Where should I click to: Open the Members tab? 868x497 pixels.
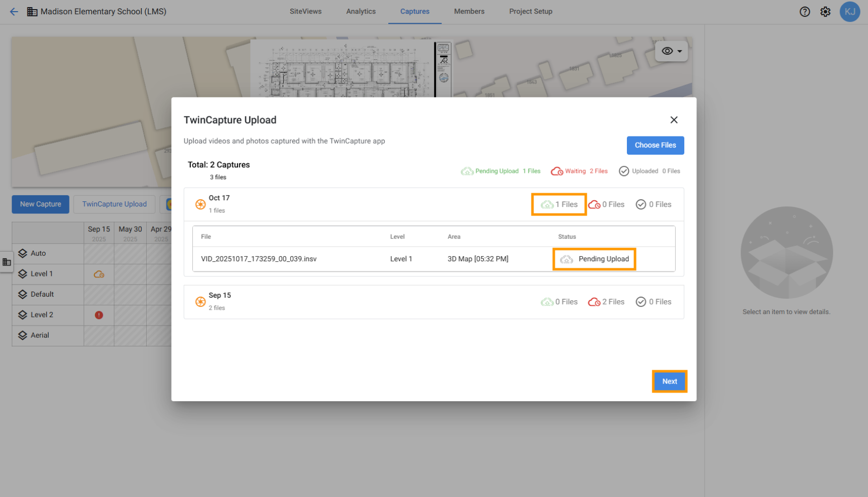pos(469,12)
